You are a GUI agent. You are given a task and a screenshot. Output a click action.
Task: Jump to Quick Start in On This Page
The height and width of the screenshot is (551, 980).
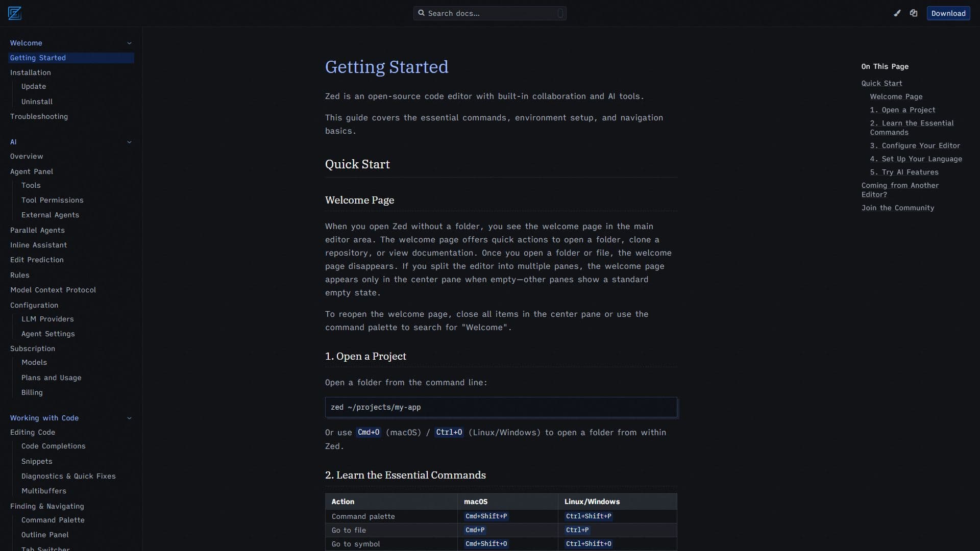(x=881, y=83)
